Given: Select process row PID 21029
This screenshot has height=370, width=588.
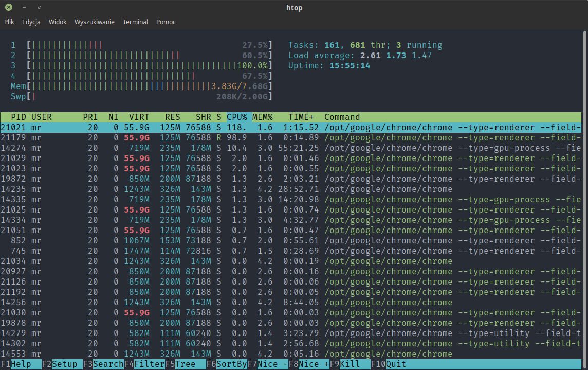Looking at the screenshot, I should 291,158.
